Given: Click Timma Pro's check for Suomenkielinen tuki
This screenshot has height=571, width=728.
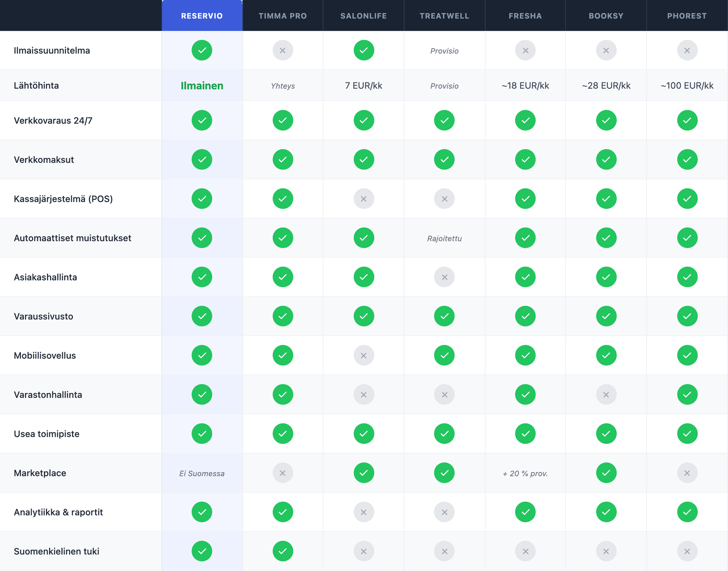Looking at the screenshot, I should [x=283, y=551].
